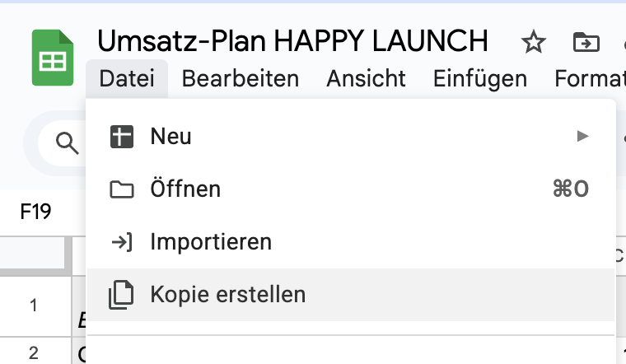Select row 1 via its header
626x364 pixels.
33,306
